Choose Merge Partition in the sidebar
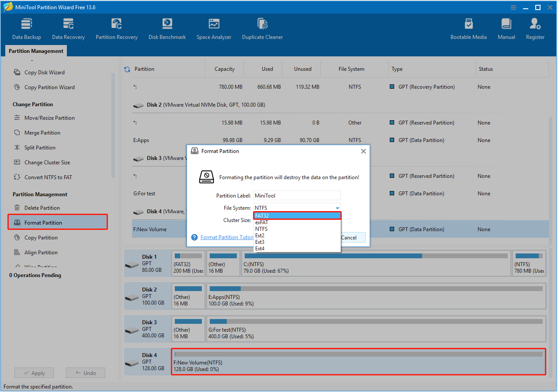Viewport: 558px width, 392px height. (x=42, y=133)
